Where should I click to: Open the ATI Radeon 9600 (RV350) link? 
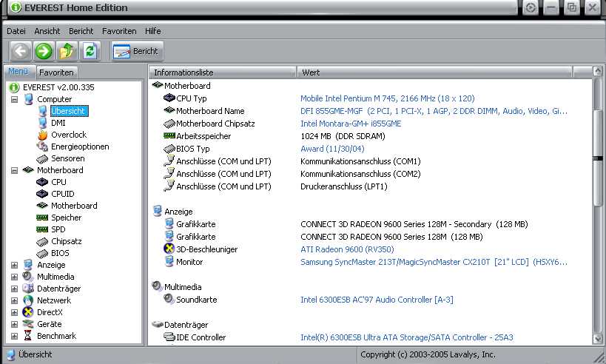[347, 249]
